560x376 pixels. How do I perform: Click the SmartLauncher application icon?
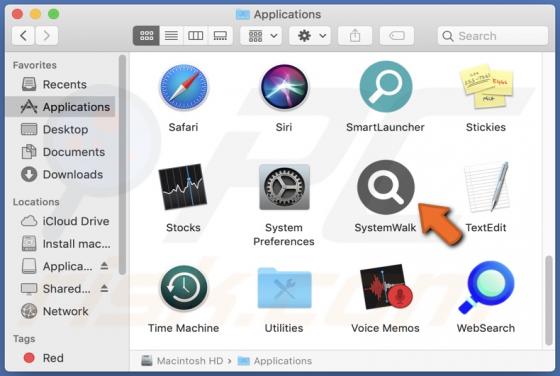click(x=386, y=87)
